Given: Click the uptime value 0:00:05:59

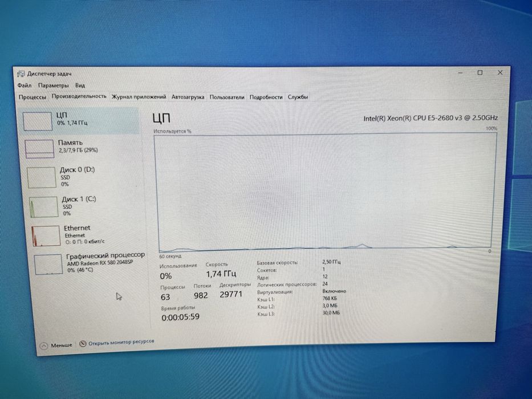Looking at the screenshot, I should pos(181,317).
